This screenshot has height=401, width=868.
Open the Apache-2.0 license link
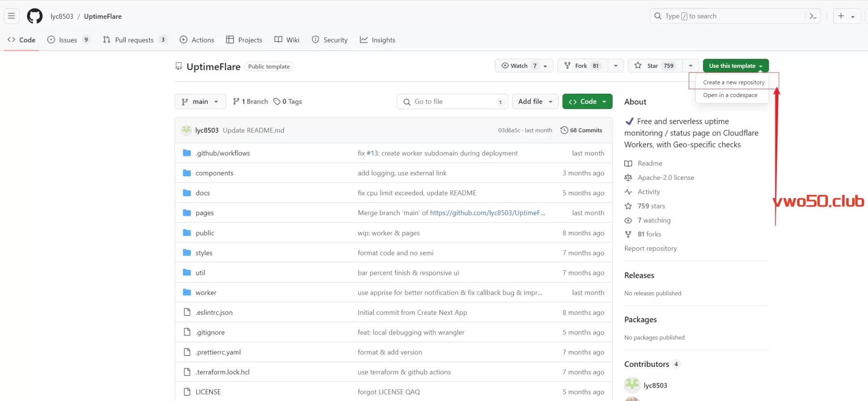tap(665, 178)
